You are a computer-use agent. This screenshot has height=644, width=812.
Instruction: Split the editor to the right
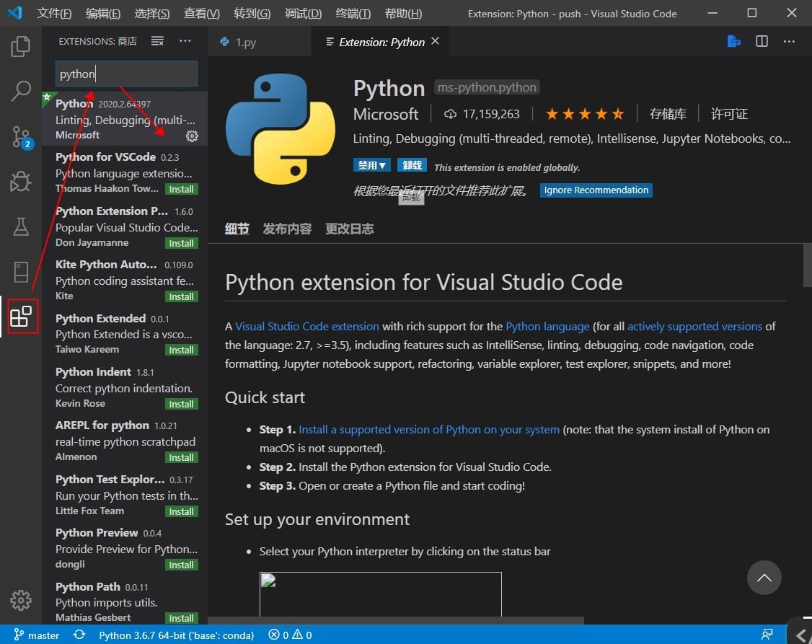pyautogui.click(x=762, y=42)
